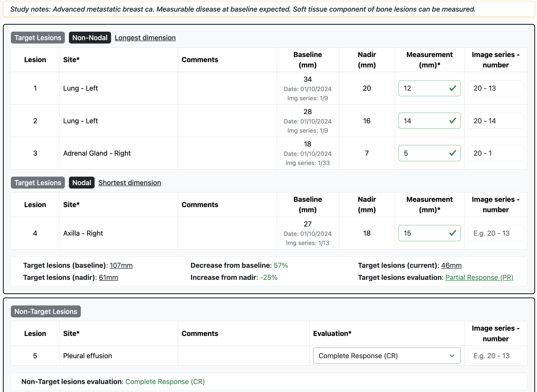
Task: Click Target lesions current 46mm link
Action: click(451, 265)
